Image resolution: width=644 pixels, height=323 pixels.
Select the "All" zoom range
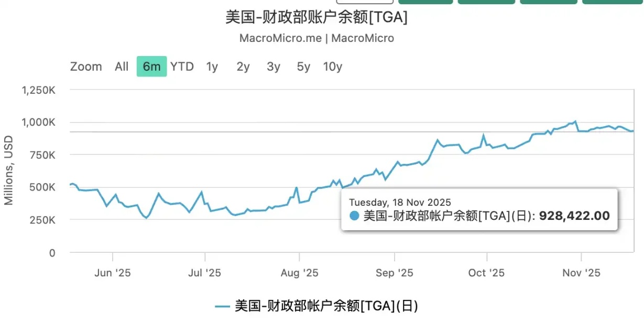[x=122, y=66]
